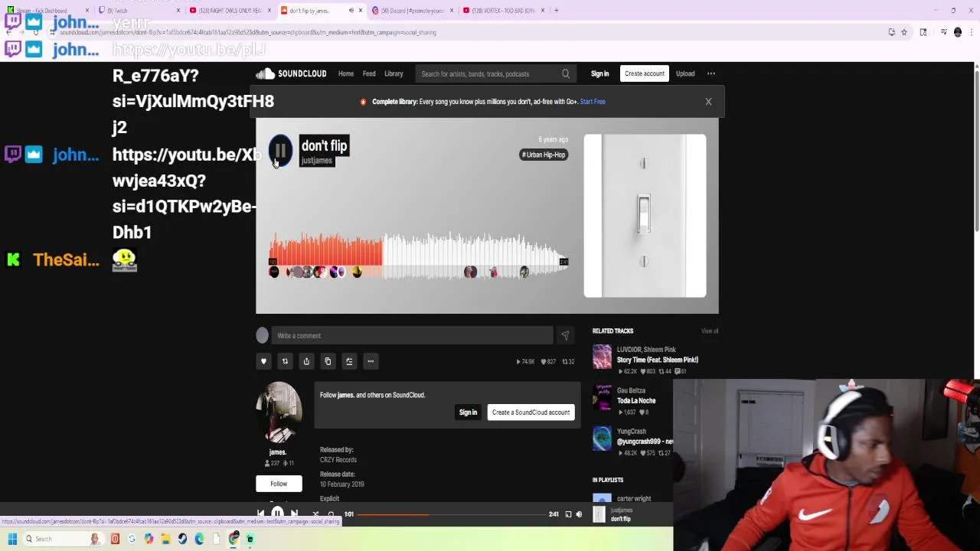Switch to the Kick Dashboard tab
980x551 pixels.
tap(47, 11)
